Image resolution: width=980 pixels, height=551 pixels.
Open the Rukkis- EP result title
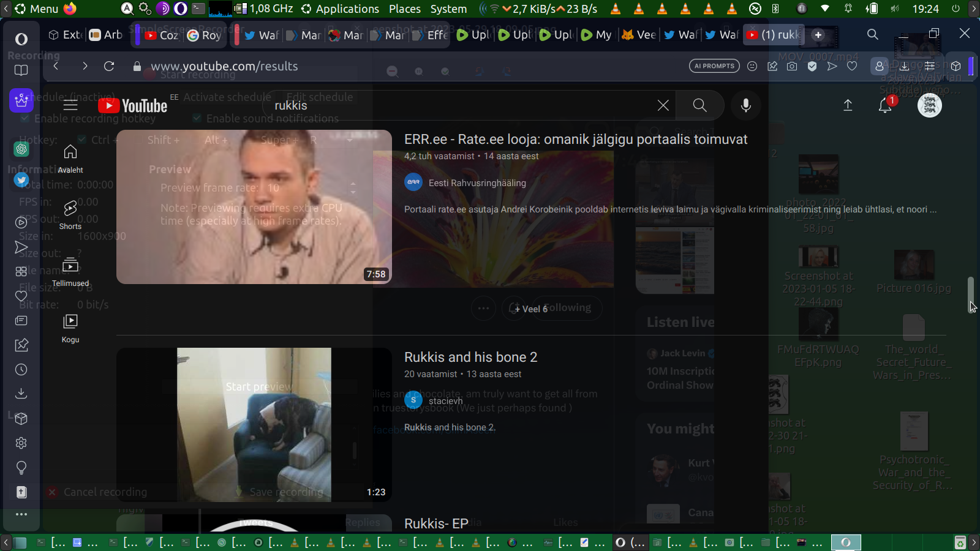436,524
